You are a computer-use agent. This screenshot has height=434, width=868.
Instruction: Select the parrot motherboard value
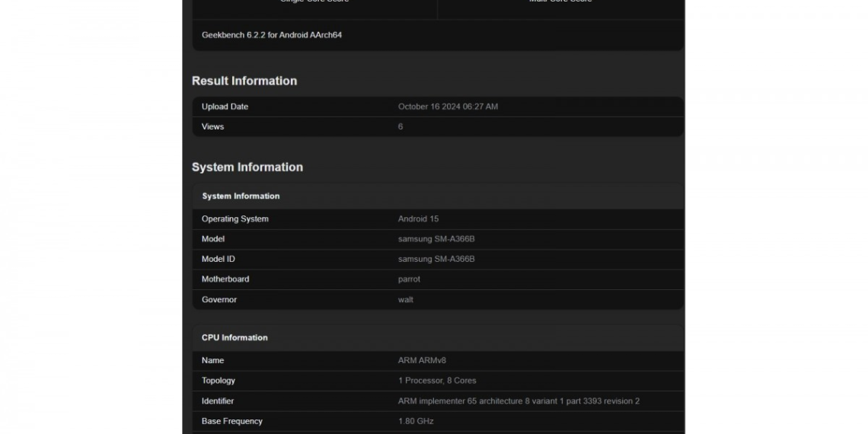[409, 279]
